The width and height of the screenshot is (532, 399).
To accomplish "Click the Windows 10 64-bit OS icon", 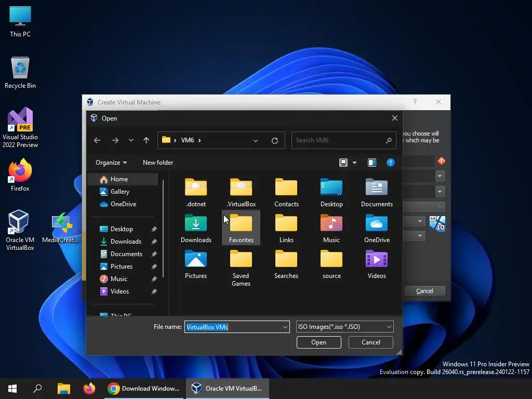I will point(437,223).
